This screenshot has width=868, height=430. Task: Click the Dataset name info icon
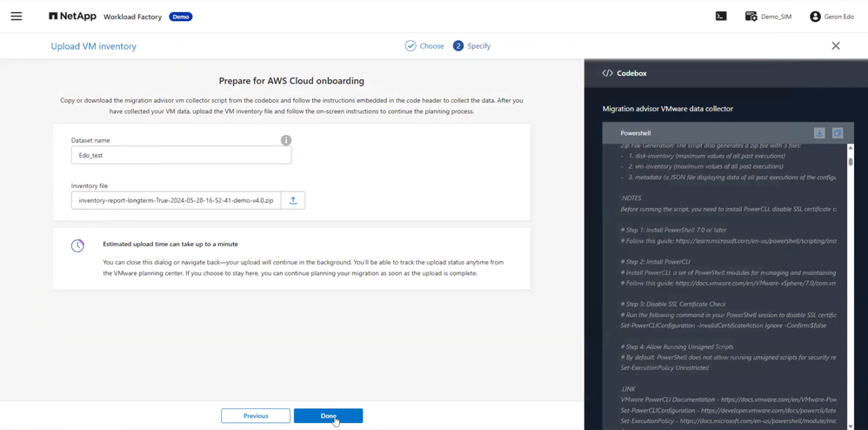click(285, 140)
